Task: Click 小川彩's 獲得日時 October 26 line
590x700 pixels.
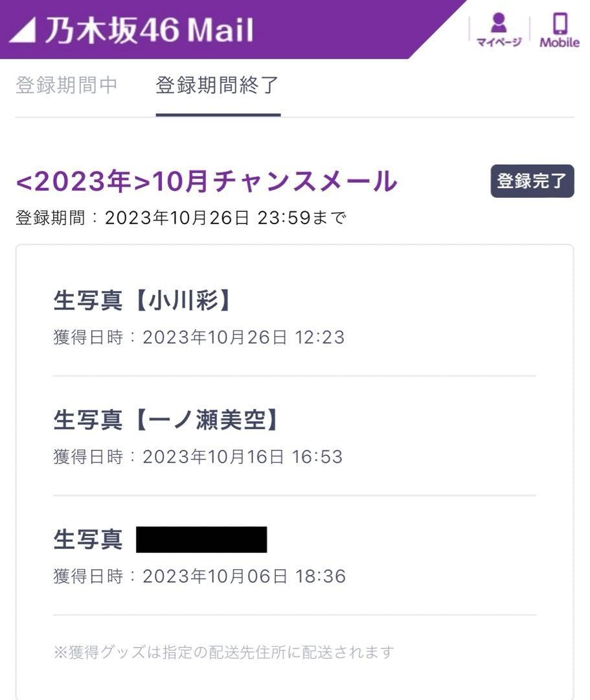Action: click(199, 337)
